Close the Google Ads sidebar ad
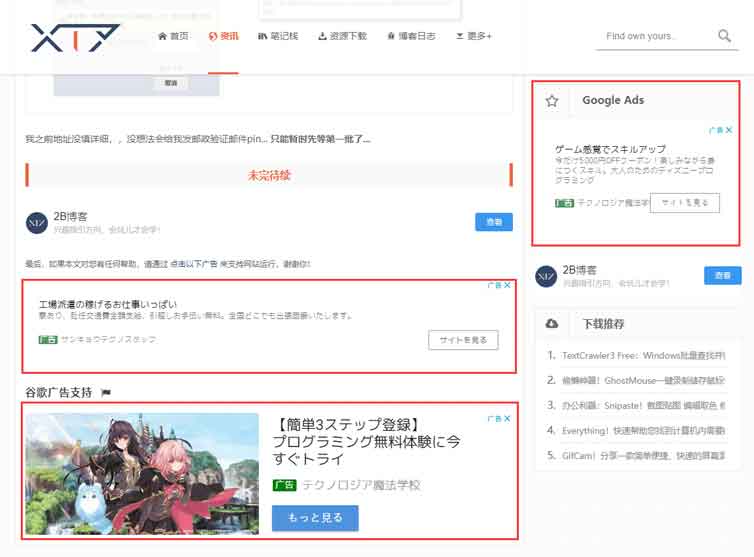The height and width of the screenshot is (557, 754). pos(729,130)
